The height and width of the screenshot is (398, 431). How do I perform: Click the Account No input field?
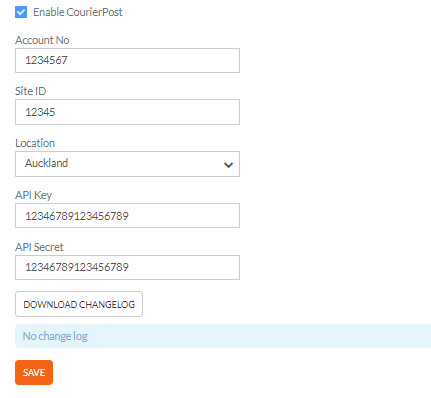tap(127, 60)
